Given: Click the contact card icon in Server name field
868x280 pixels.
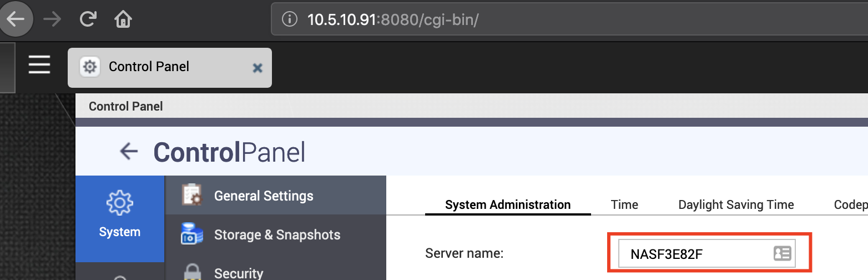Looking at the screenshot, I should 782,254.
